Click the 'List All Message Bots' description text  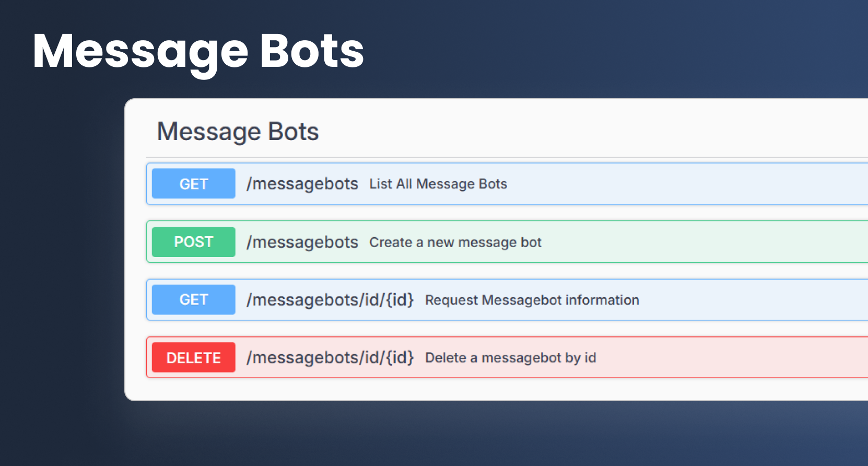pos(438,184)
